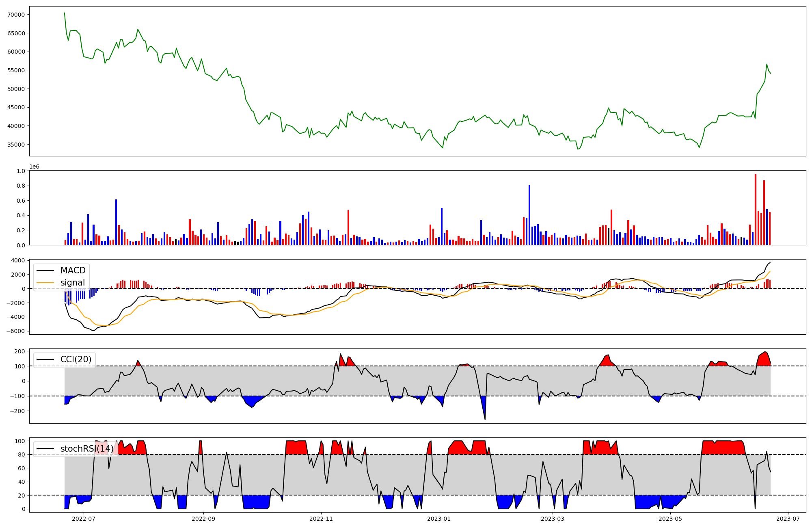Click the -200 CCI axis label

click(17, 411)
